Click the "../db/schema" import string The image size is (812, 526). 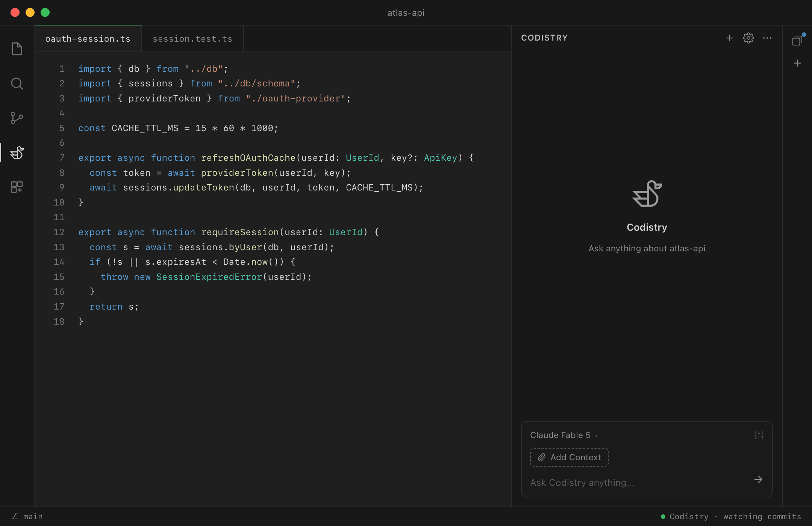point(257,83)
